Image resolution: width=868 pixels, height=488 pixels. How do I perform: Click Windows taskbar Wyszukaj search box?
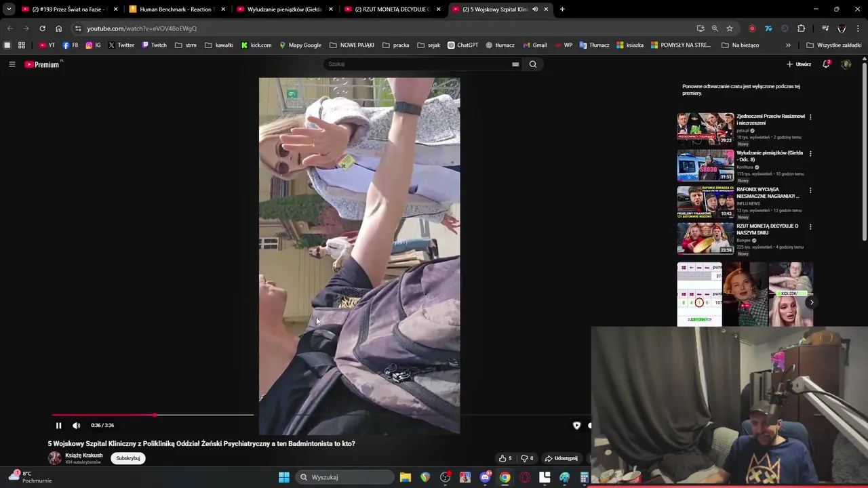coord(344,477)
